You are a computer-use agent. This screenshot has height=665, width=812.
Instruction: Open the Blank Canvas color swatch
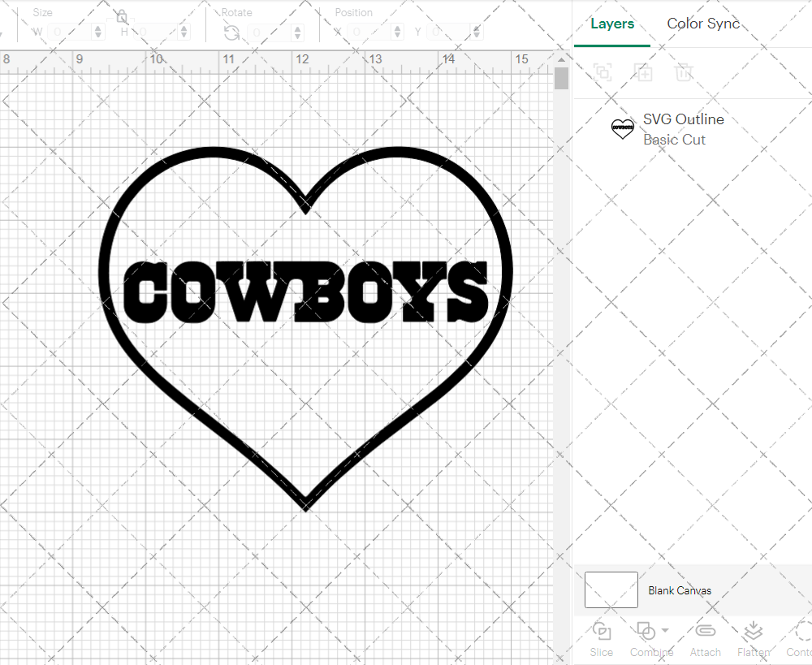pos(611,590)
